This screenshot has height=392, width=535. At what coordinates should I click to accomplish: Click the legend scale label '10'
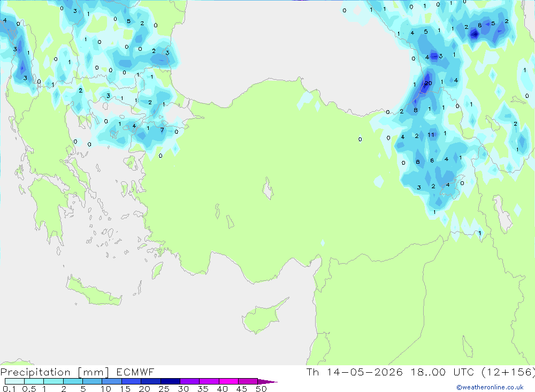click(105, 389)
